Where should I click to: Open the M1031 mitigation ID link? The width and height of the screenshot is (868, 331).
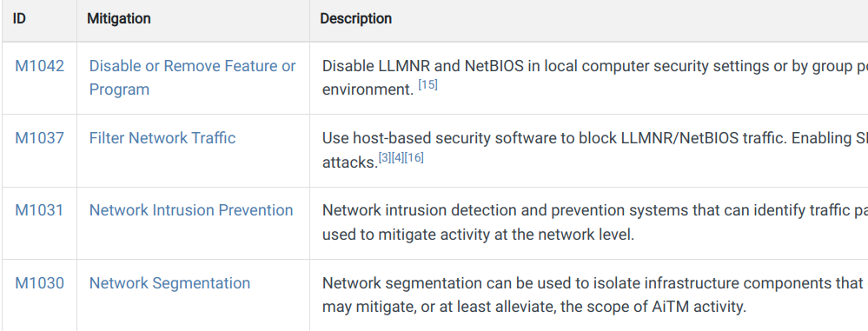[x=39, y=210]
